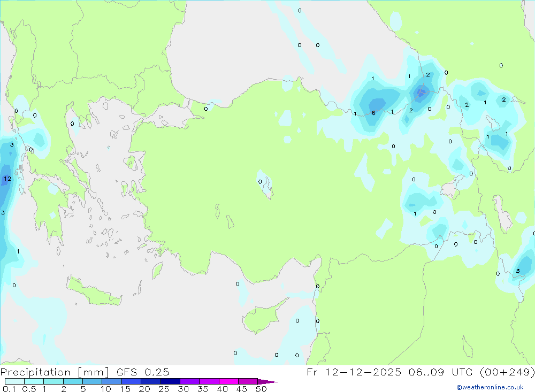Click the above-50 arrow tip on legend

click(267, 381)
